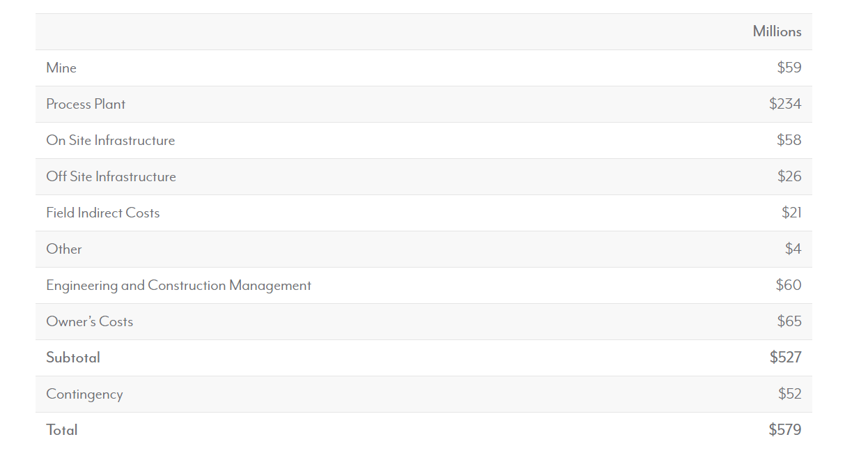Select the Contingency row label
This screenshot has height=460, width=868.
click(x=84, y=394)
